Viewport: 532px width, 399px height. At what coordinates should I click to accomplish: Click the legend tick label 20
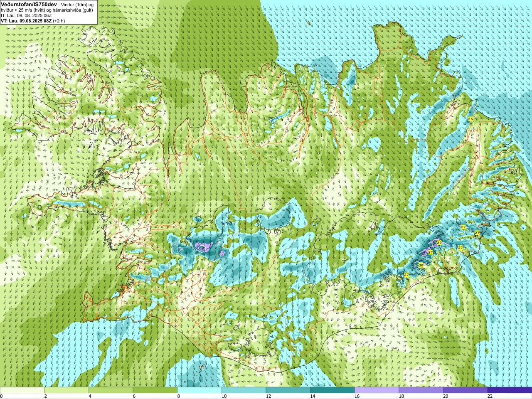pos(446,396)
